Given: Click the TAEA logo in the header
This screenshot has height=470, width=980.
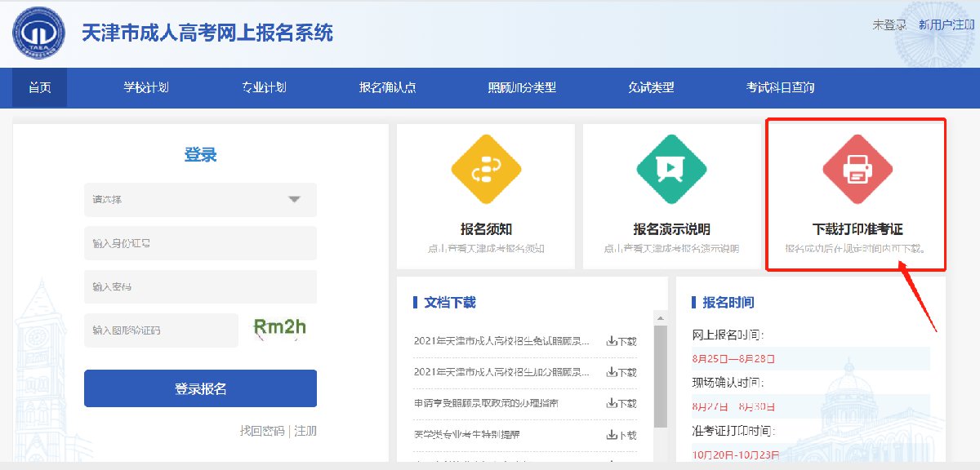Looking at the screenshot, I should click(x=39, y=33).
